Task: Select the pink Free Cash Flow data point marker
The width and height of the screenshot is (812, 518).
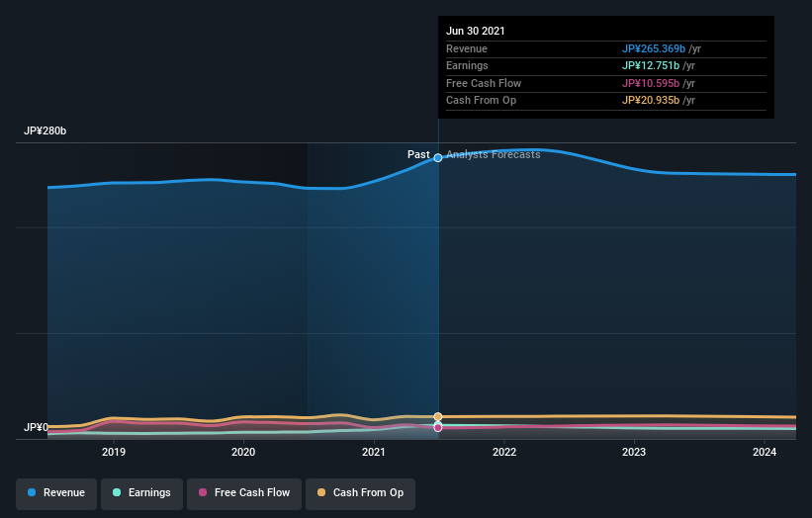Action: pos(438,428)
